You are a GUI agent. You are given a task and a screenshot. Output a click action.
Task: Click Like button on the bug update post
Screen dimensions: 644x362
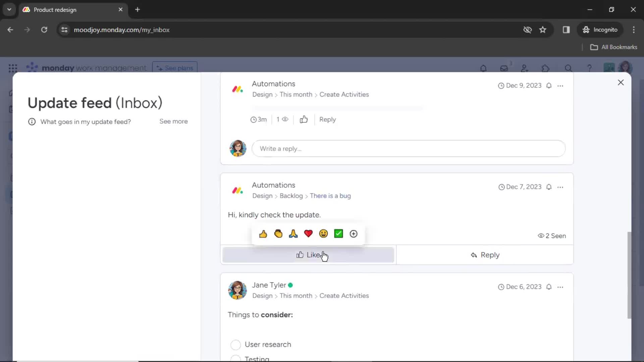click(308, 255)
